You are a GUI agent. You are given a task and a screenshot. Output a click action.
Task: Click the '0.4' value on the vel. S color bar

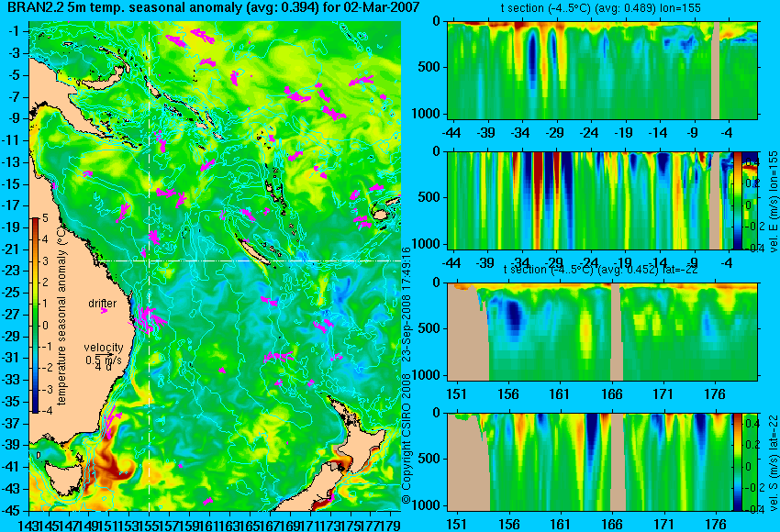[752, 423]
